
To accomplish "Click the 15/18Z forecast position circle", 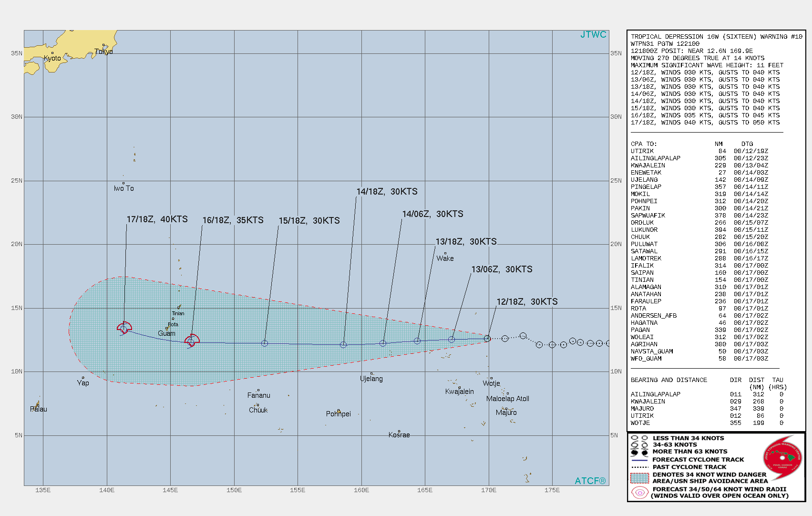I will 265,343.
